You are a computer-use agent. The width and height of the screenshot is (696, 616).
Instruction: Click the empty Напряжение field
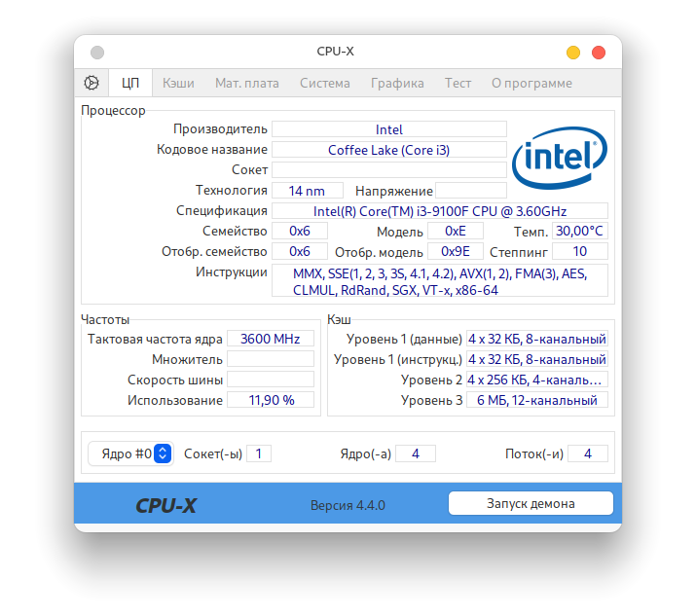471,191
